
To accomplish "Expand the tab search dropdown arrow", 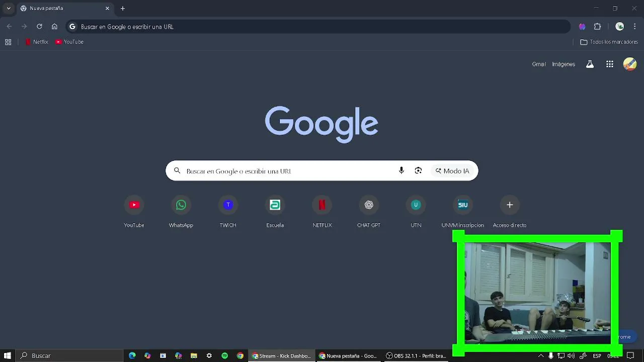I will (9, 9).
